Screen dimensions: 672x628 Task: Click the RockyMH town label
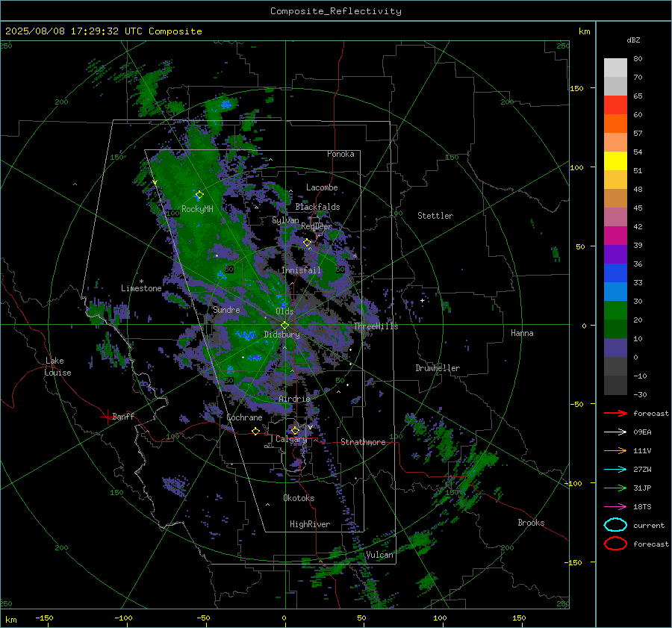click(x=197, y=209)
